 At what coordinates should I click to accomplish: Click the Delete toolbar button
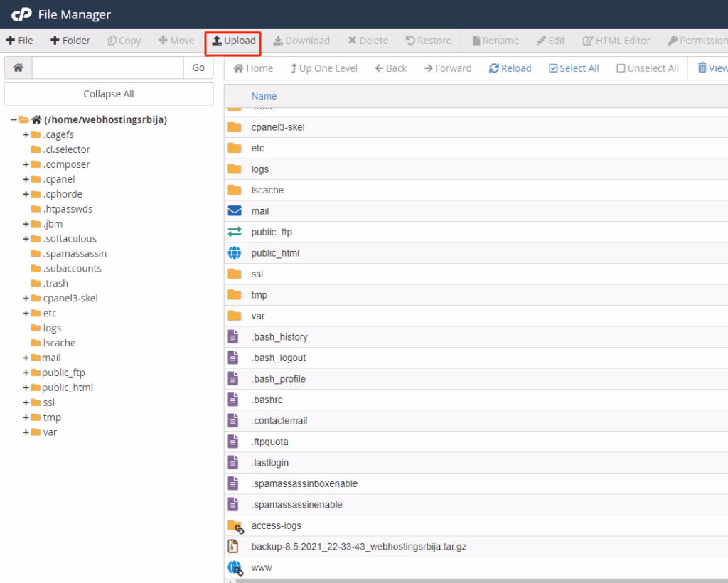[368, 41]
